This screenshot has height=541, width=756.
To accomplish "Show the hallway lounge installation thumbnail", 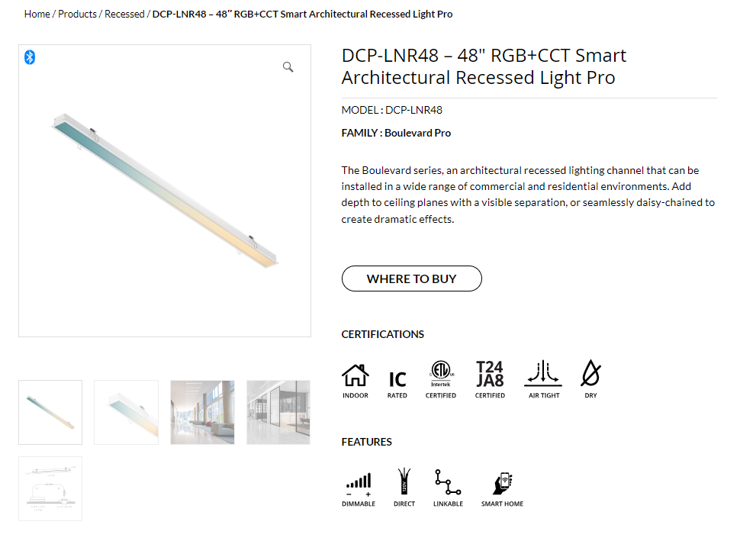I will click(202, 412).
